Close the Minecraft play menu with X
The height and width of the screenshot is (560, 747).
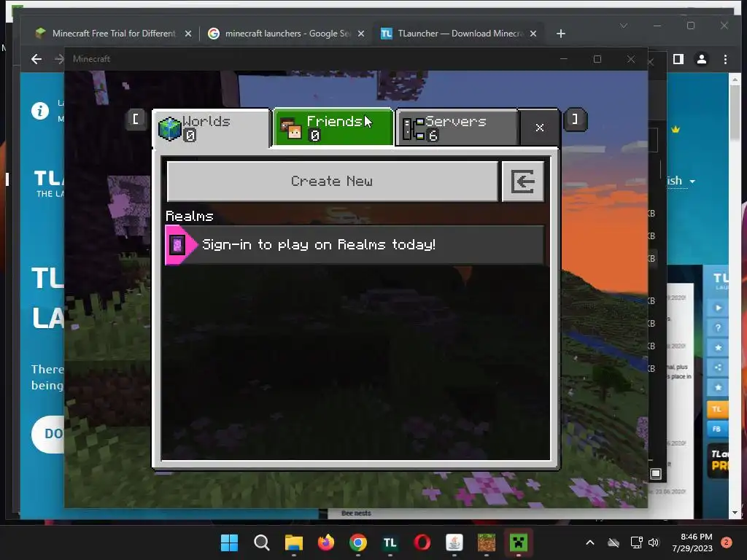(539, 128)
